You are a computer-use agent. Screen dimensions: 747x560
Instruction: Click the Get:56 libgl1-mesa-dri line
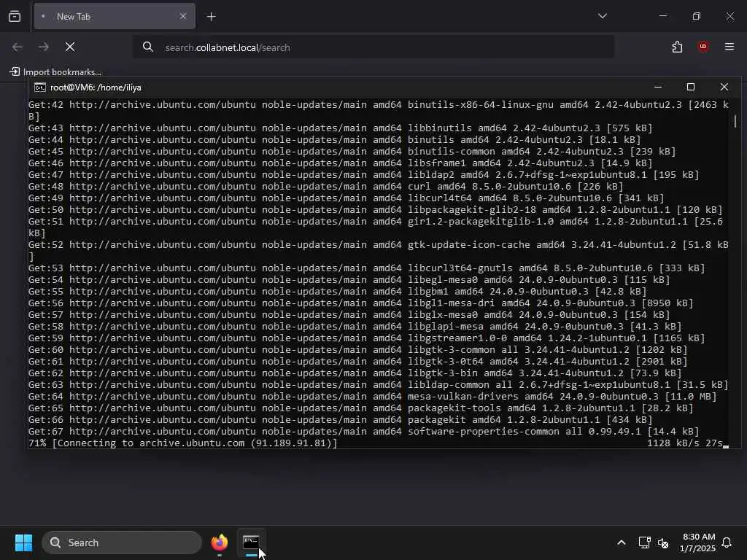[x=360, y=303]
